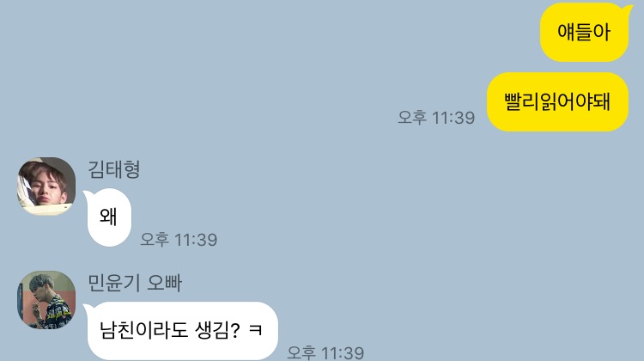Click the 민윤기 오빠 sender name
The width and height of the screenshot is (644, 361).
point(135,283)
